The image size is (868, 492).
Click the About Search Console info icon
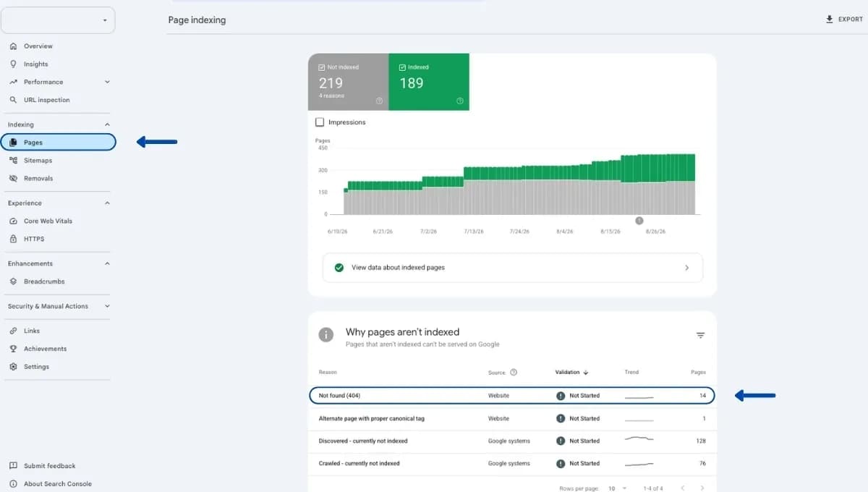tap(13, 484)
